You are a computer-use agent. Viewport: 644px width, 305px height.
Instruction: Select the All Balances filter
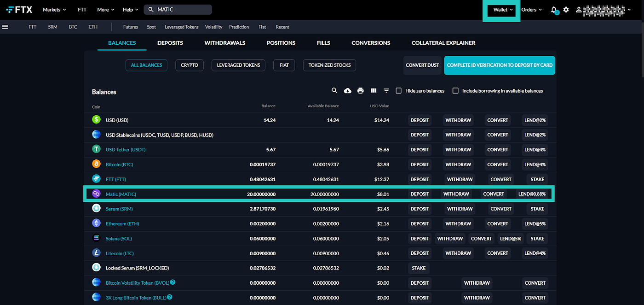(146, 65)
